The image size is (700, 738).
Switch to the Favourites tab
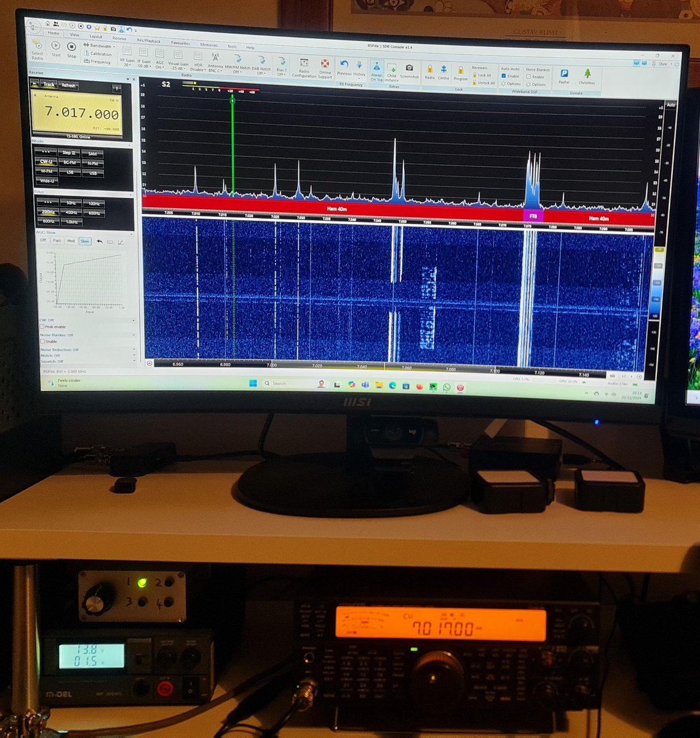pyautogui.click(x=180, y=42)
